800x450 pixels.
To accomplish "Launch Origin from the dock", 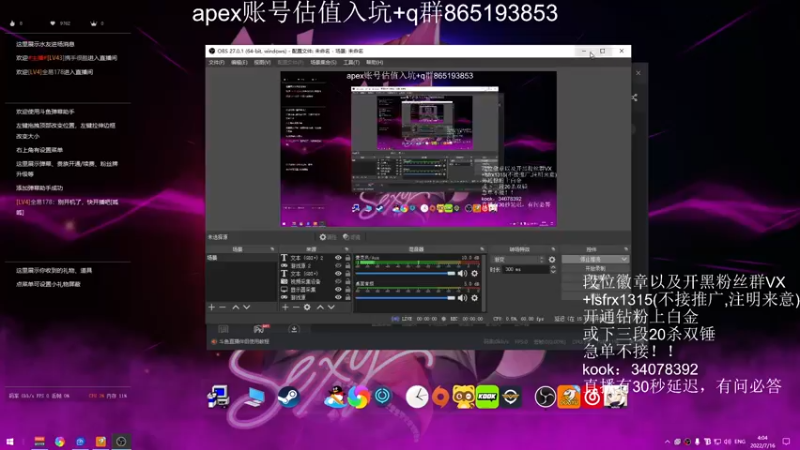I will 440,398.
